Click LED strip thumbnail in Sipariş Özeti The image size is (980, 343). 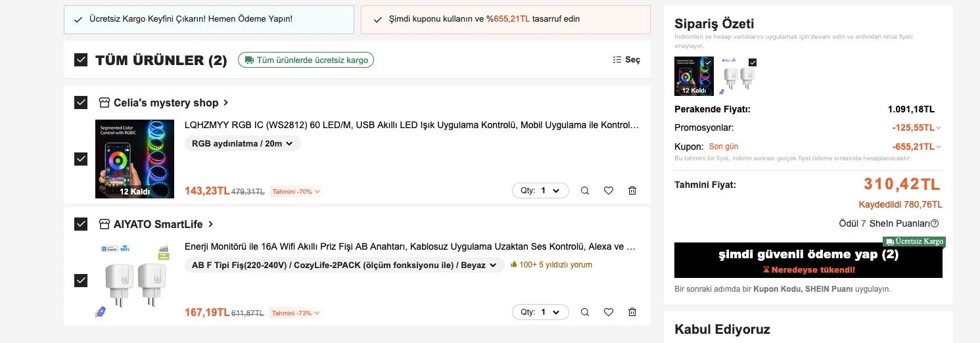pyautogui.click(x=693, y=76)
